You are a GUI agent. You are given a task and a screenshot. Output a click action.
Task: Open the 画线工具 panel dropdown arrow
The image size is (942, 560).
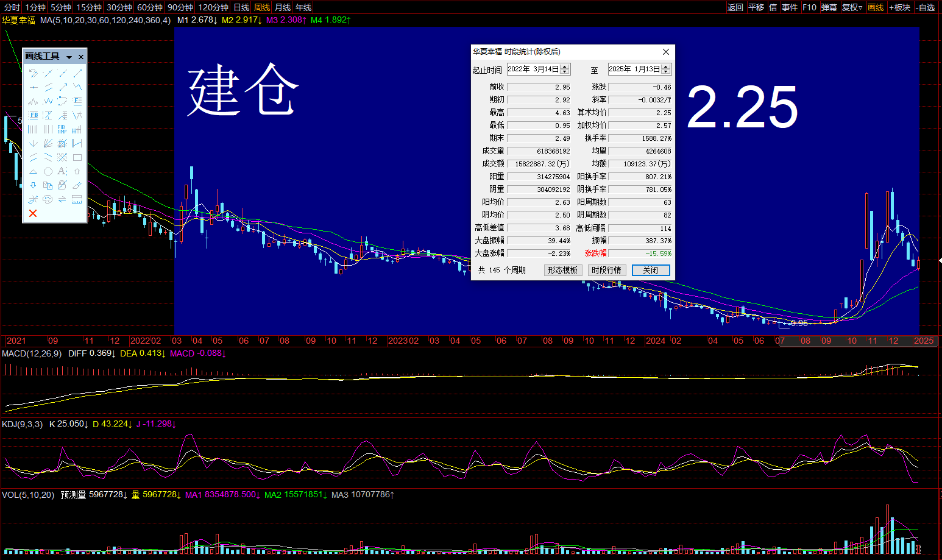(x=69, y=57)
